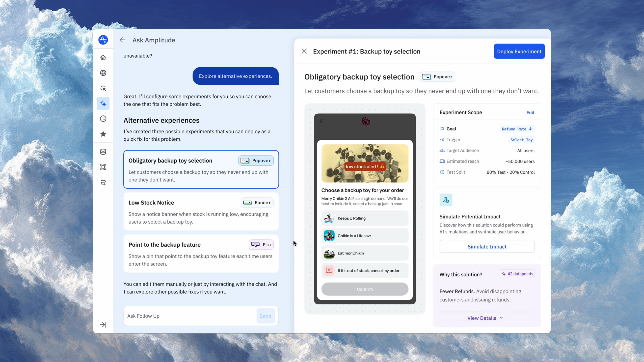Expand the sidebar using the bottom arrow icon

(x=103, y=325)
